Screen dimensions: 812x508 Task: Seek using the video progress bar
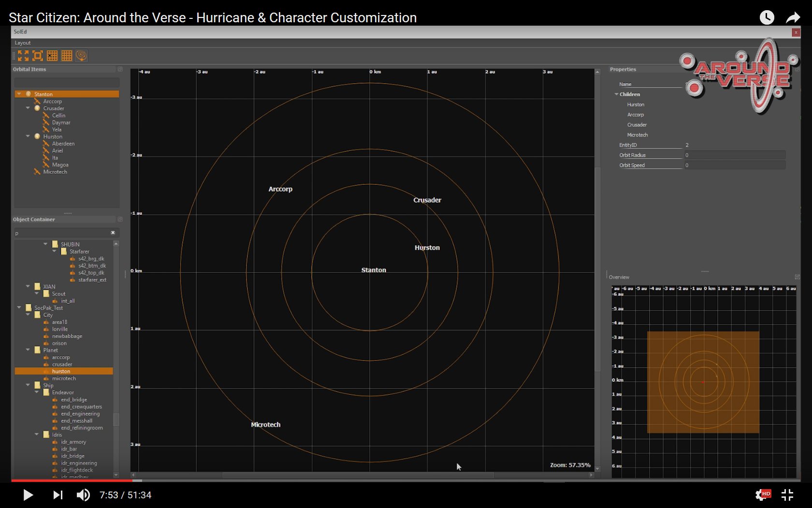pyautogui.click(x=406, y=480)
